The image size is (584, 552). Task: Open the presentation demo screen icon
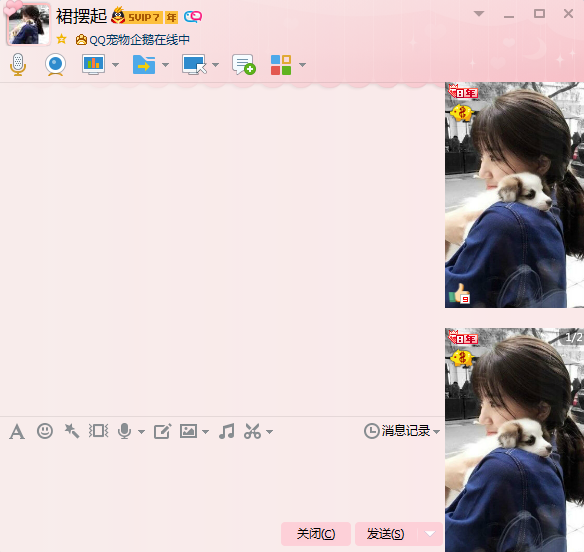93,64
